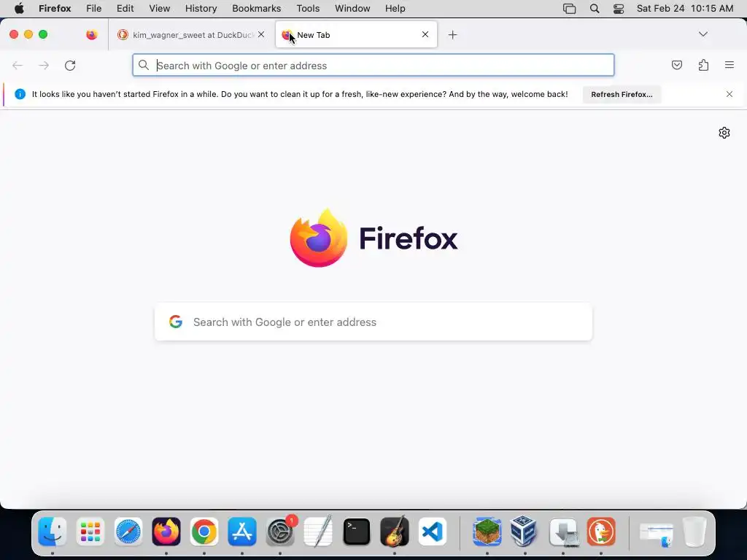Open the Bookmarks menu

257,9
